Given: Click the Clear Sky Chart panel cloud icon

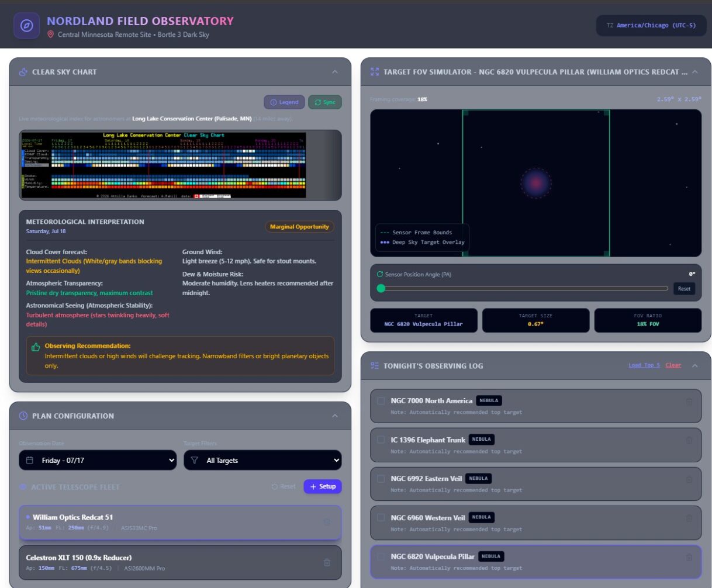Looking at the screenshot, I should [x=23, y=72].
